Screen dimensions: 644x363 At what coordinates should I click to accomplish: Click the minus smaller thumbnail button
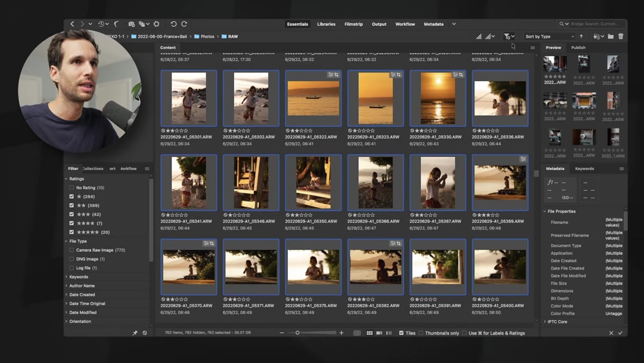[282, 333]
